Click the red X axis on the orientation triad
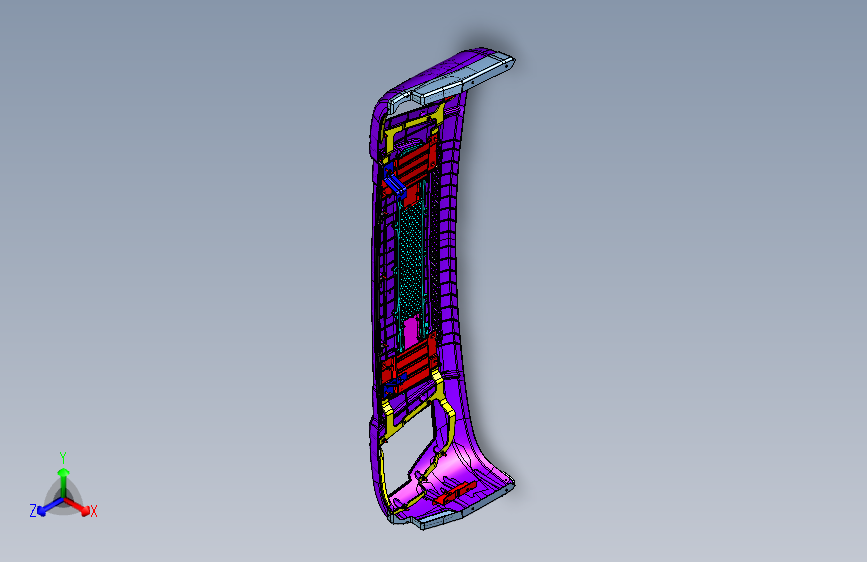 [x=80, y=508]
